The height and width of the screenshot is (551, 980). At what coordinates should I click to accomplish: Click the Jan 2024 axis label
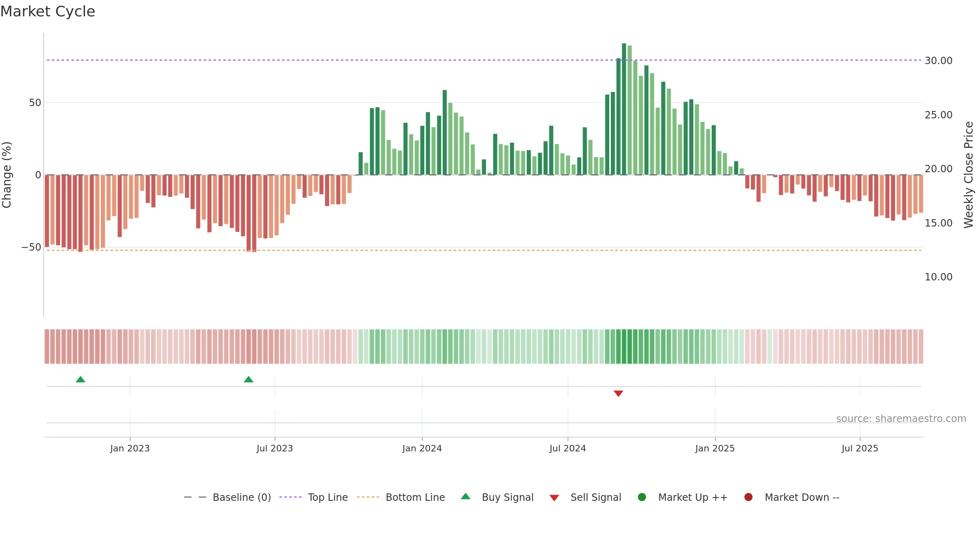coord(422,448)
